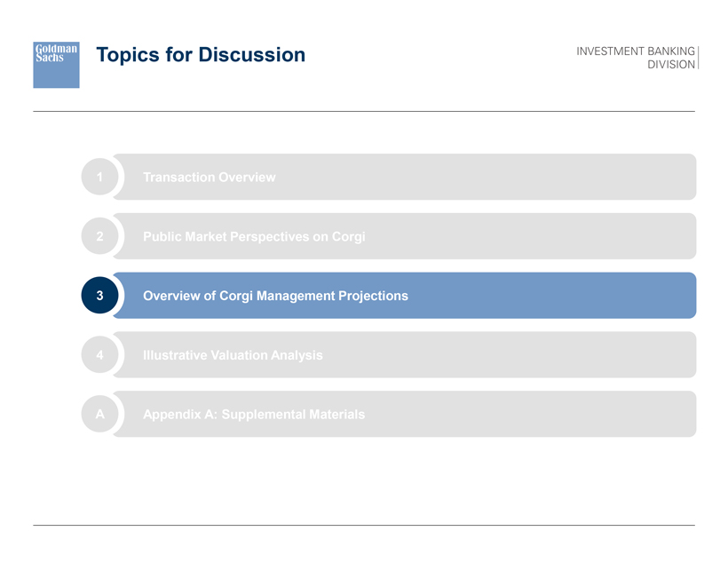Screen dimensions: 728x563
Task: Click the numbered circle 2 badge
Action: pyautogui.click(x=100, y=236)
